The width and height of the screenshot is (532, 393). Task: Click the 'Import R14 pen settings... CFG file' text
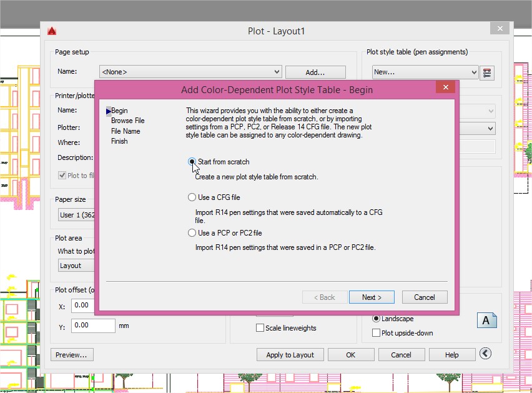(x=288, y=216)
